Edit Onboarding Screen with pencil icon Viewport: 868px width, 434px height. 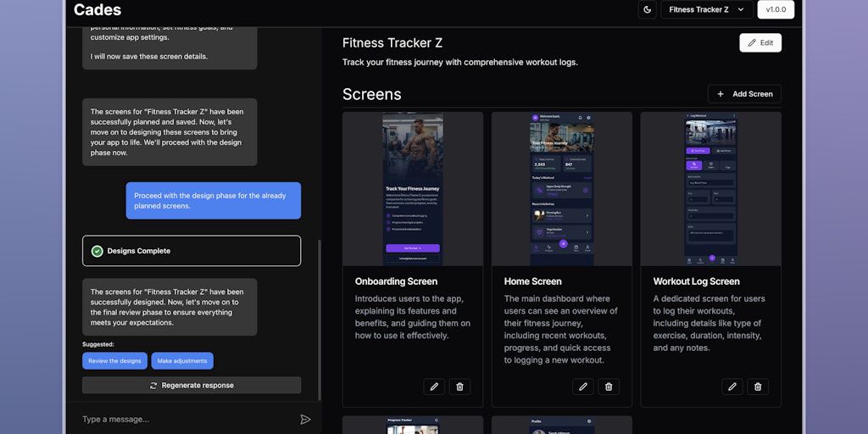tap(434, 387)
